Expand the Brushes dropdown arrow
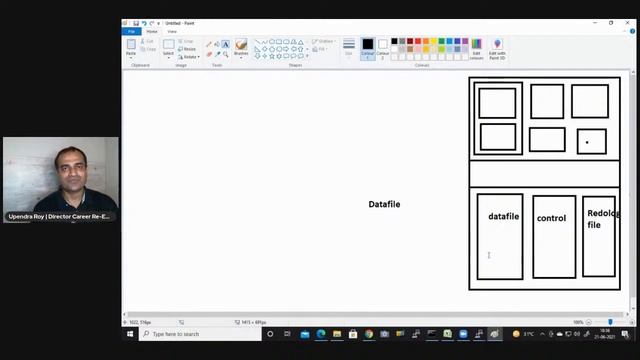This screenshot has width=640, height=360. [241, 58]
